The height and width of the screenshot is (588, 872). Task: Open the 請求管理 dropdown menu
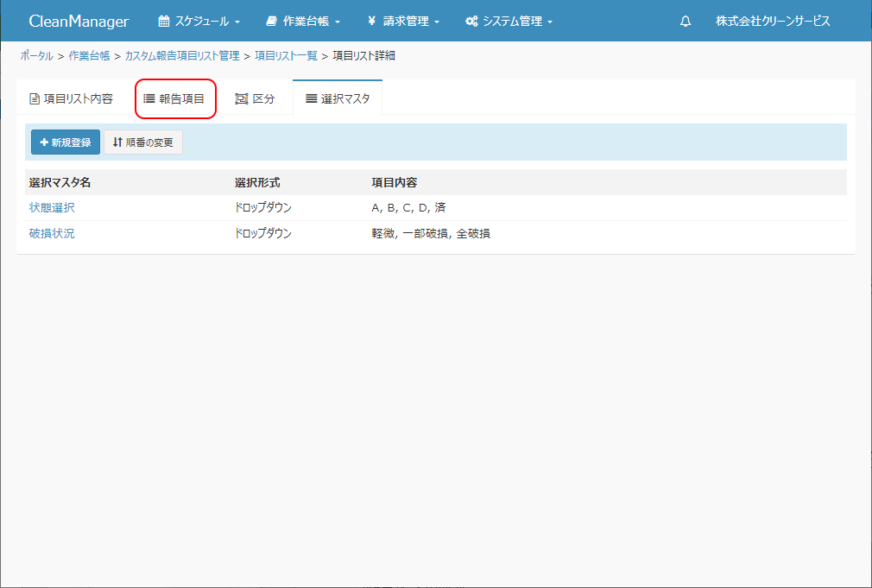[x=403, y=22]
